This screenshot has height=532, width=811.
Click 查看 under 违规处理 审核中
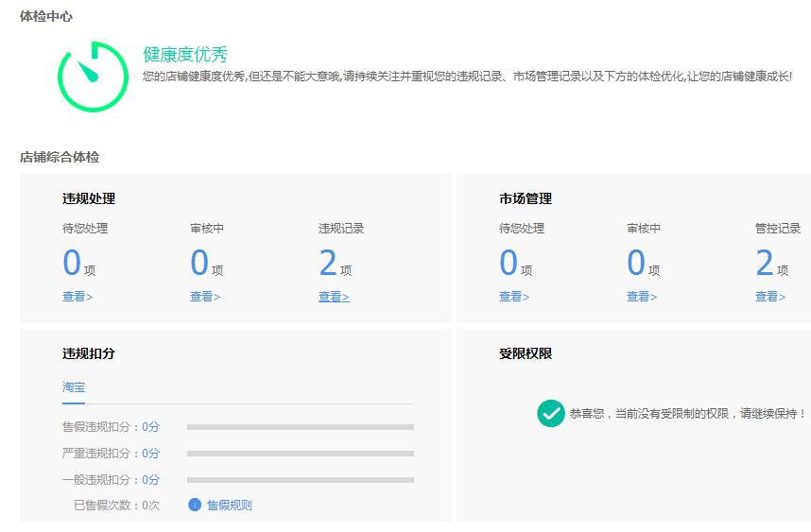pos(205,297)
